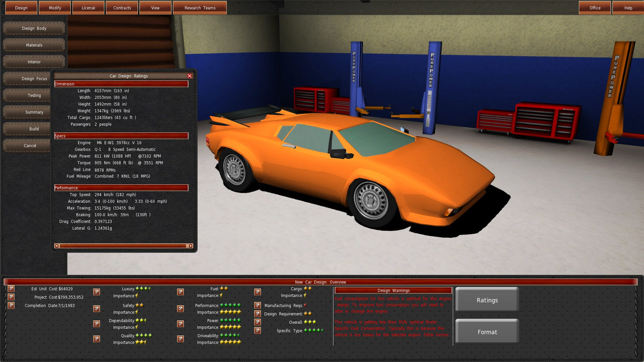
Task: Show help for Fuel rating
Action: 180,292
